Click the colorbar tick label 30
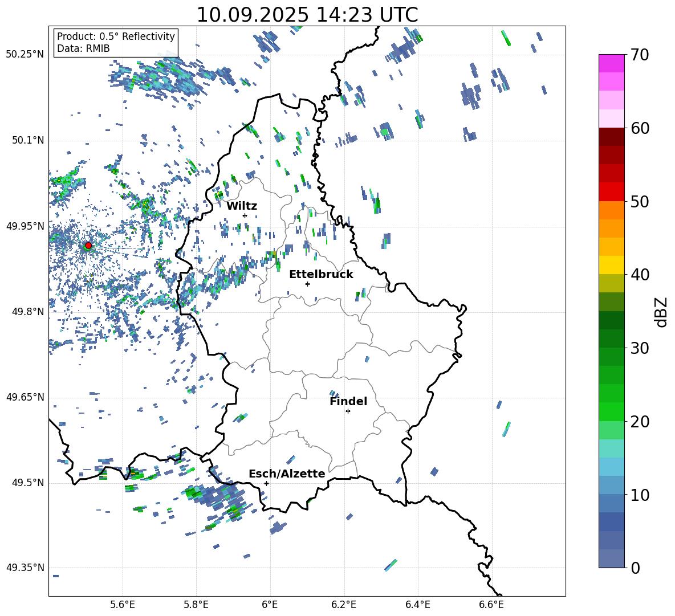 (x=640, y=348)
